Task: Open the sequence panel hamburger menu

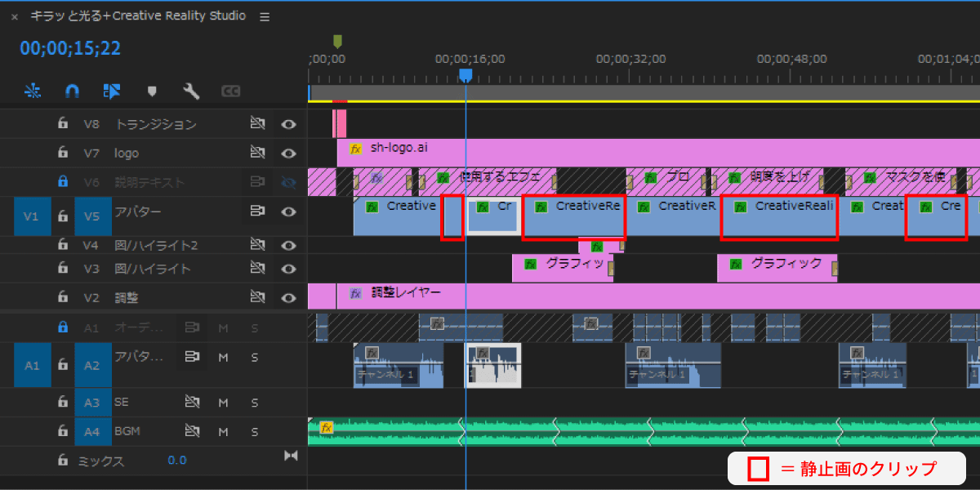Action: tap(265, 16)
